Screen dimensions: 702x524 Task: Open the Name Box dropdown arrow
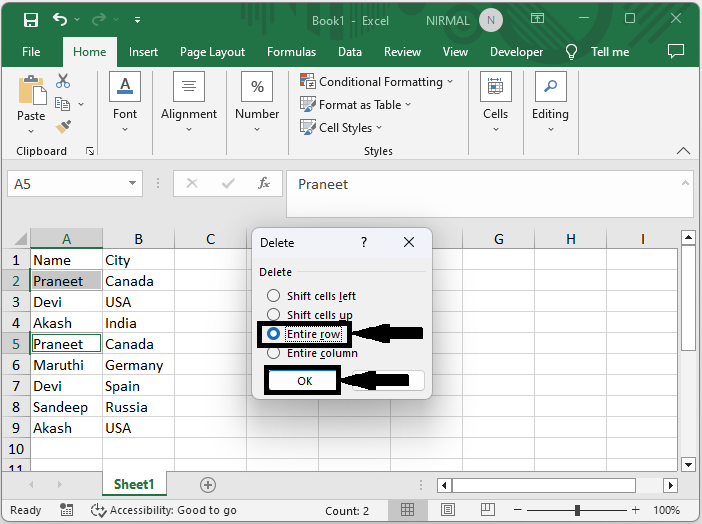click(133, 183)
